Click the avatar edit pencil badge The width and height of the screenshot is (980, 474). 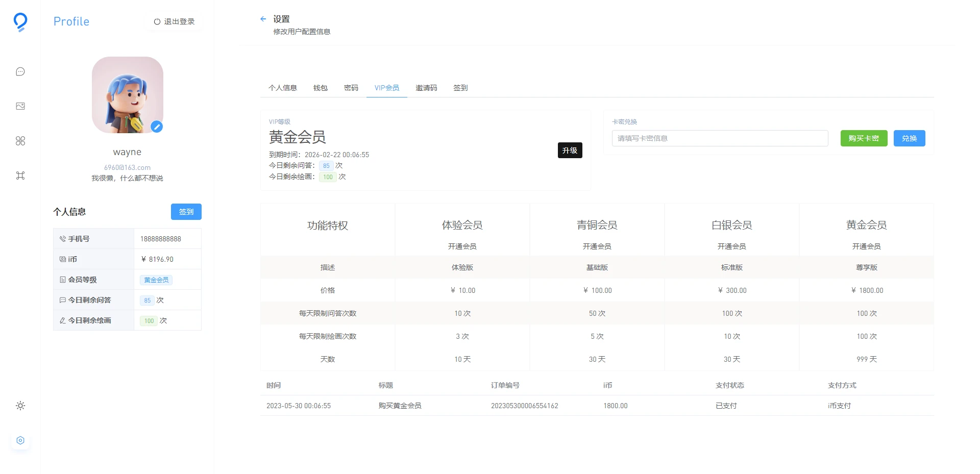coord(157,127)
